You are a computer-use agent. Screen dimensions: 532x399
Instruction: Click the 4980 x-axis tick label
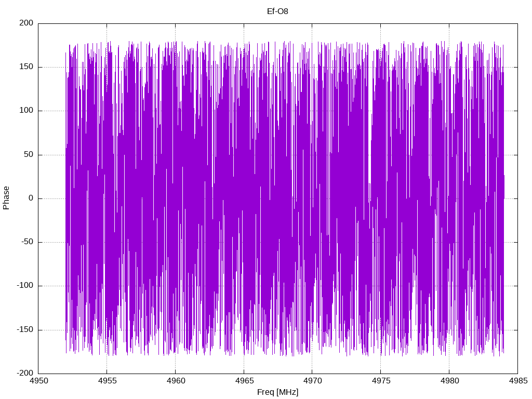[x=449, y=381]
